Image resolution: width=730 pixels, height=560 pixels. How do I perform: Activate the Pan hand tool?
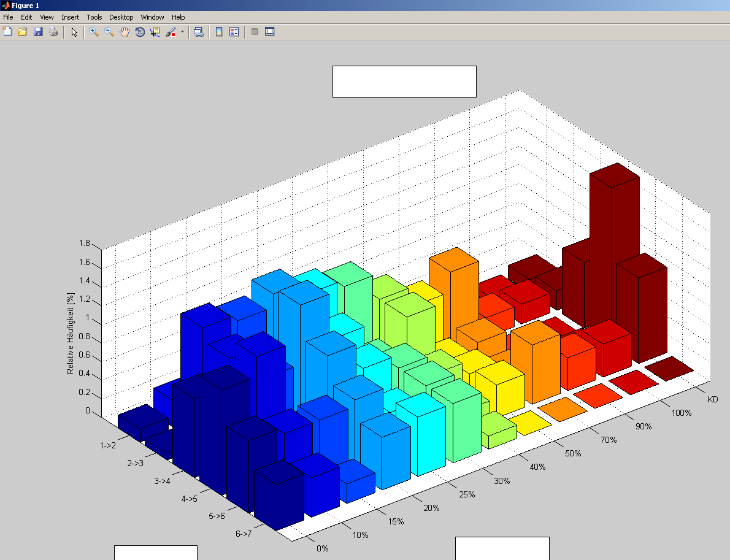[125, 31]
